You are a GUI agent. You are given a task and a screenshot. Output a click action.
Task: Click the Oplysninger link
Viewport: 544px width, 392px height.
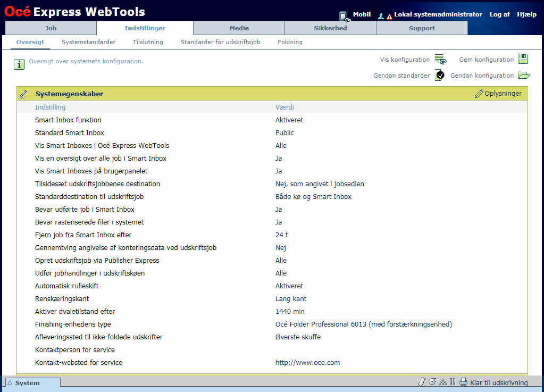503,93
